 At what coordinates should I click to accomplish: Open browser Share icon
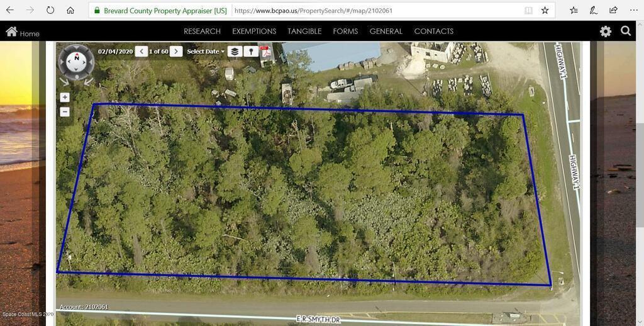(x=613, y=11)
